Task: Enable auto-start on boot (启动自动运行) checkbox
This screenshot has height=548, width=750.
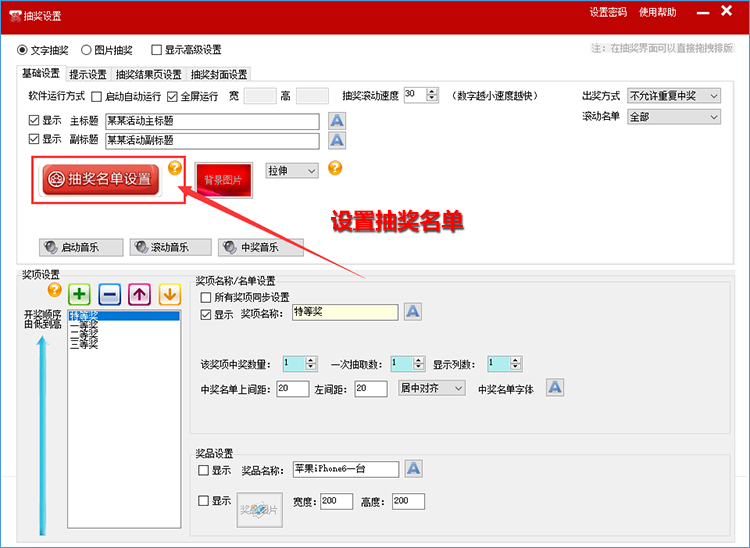Action: coord(97,97)
